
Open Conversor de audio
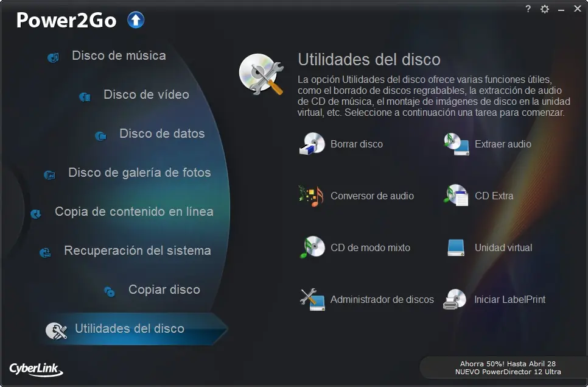(372, 196)
